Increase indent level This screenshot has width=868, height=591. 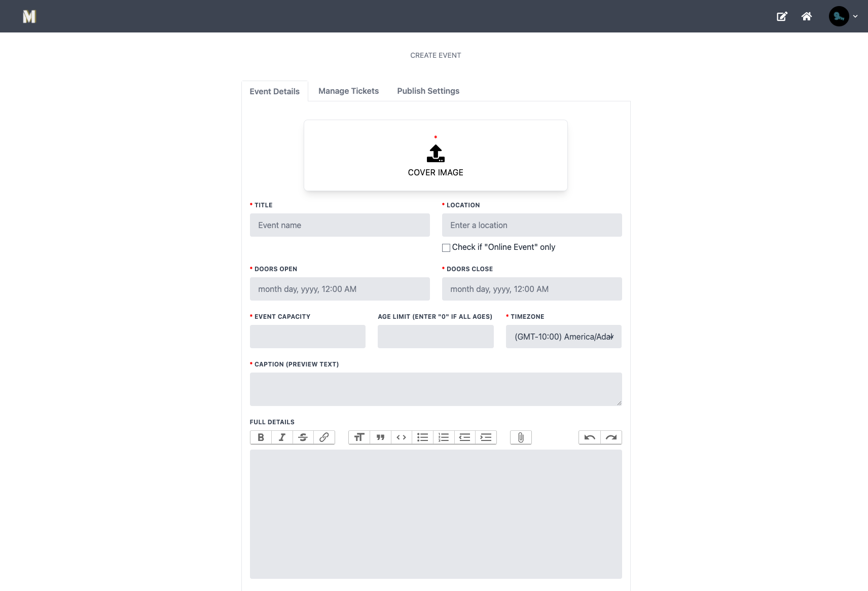(486, 437)
